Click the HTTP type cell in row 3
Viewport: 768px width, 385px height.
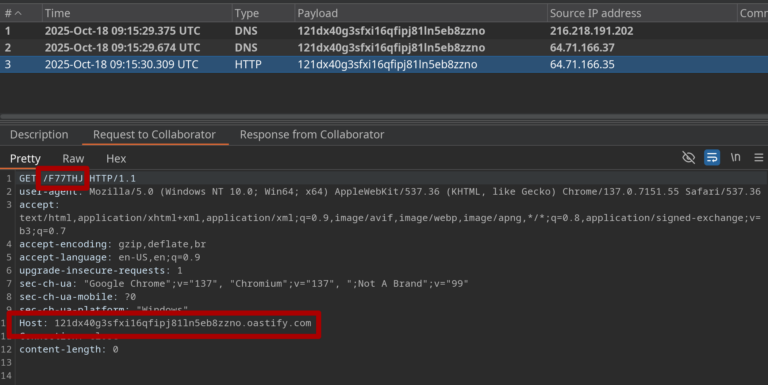pos(248,65)
